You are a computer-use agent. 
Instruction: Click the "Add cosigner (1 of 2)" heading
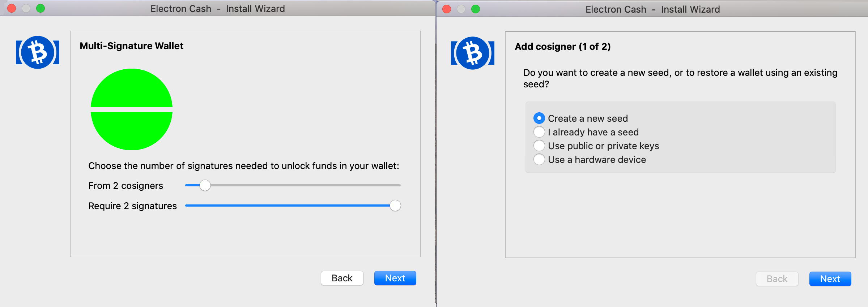coord(563,47)
